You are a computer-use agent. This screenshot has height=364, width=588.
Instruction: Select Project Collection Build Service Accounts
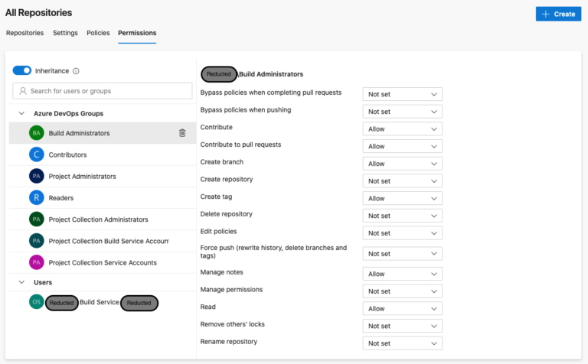click(103, 241)
